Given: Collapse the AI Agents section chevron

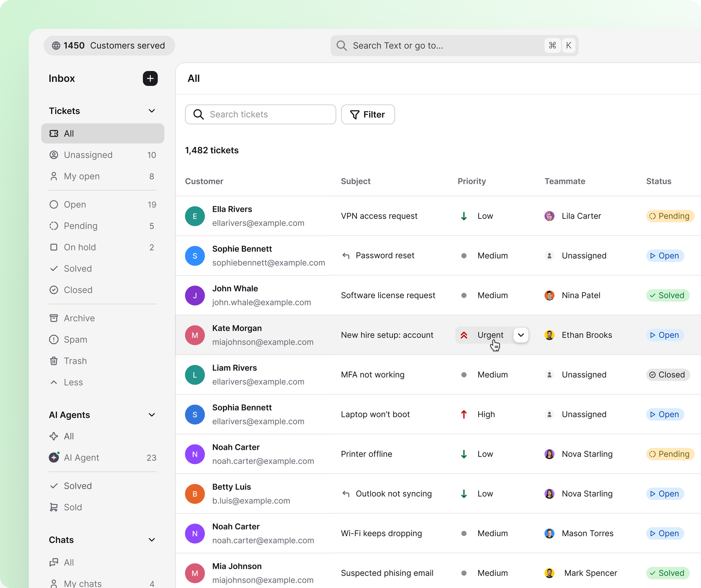Looking at the screenshot, I should tap(152, 415).
